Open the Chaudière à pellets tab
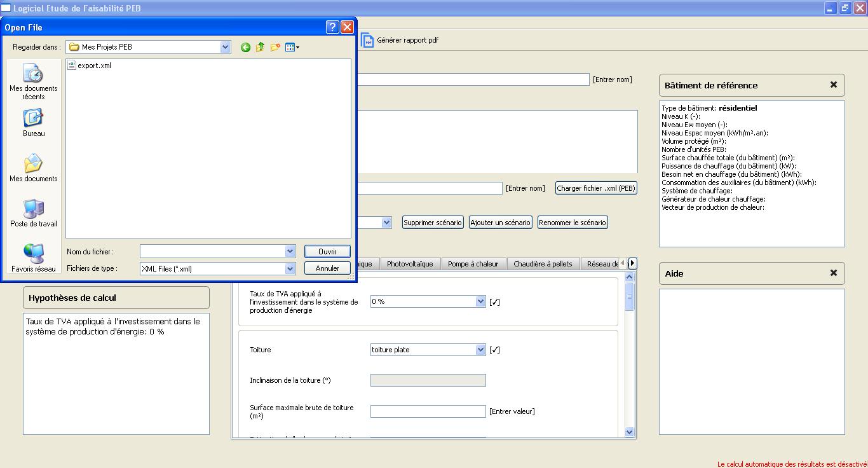 coord(543,264)
